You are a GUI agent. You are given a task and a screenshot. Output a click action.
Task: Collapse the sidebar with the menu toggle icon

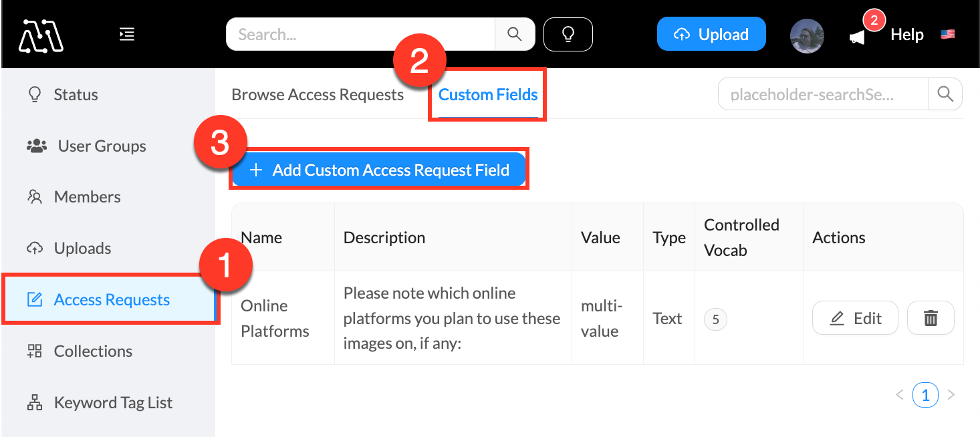[x=127, y=34]
